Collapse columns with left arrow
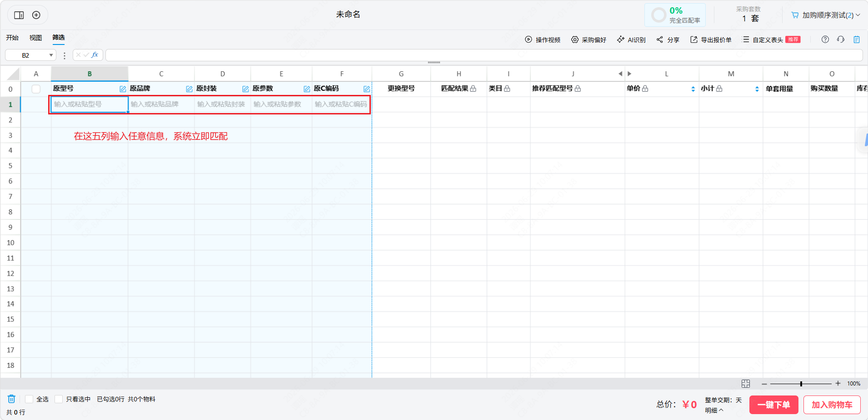Image resolution: width=868 pixels, height=420 pixels. click(x=620, y=74)
